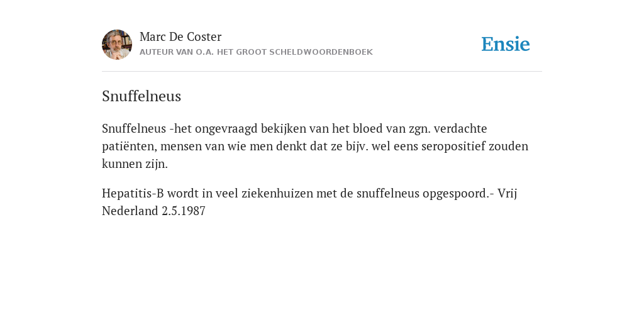
Task: Click the divider line under the author header
Action: pyautogui.click(x=322, y=72)
